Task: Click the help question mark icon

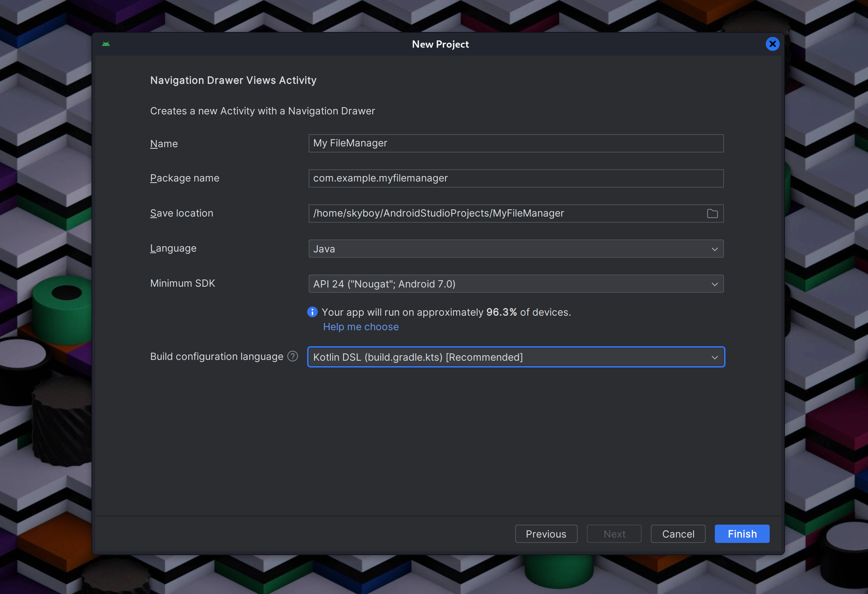Action: click(293, 356)
